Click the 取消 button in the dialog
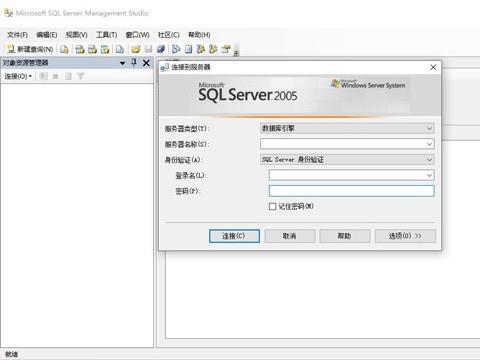This screenshot has height=360, width=480. [x=290, y=236]
